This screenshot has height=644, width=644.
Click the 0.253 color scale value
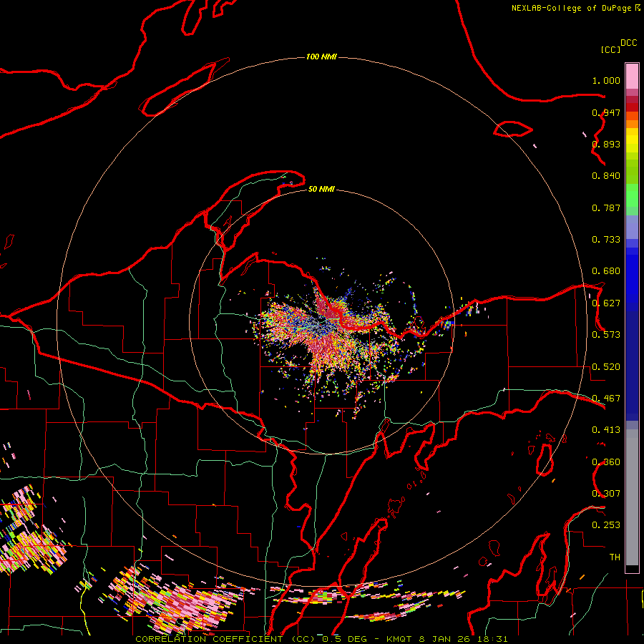click(x=606, y=525)
